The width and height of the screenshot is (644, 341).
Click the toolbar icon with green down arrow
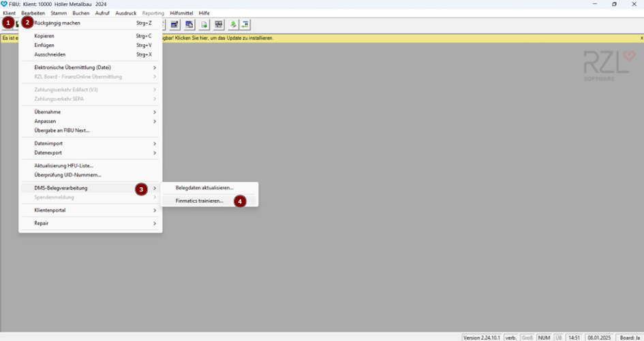[233, 25]
